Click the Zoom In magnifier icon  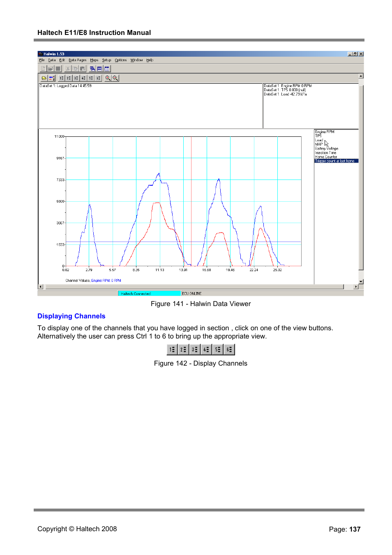click(108, 78)
